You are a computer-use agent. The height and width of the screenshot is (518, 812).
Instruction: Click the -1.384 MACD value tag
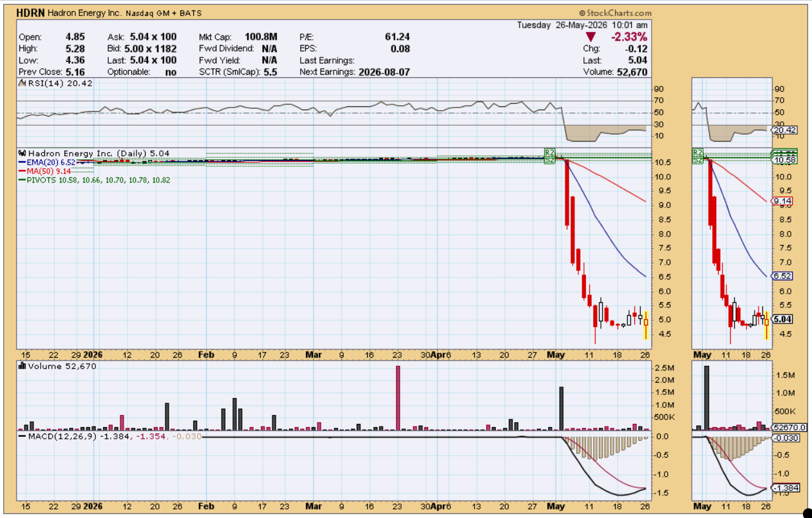(786, 488)
